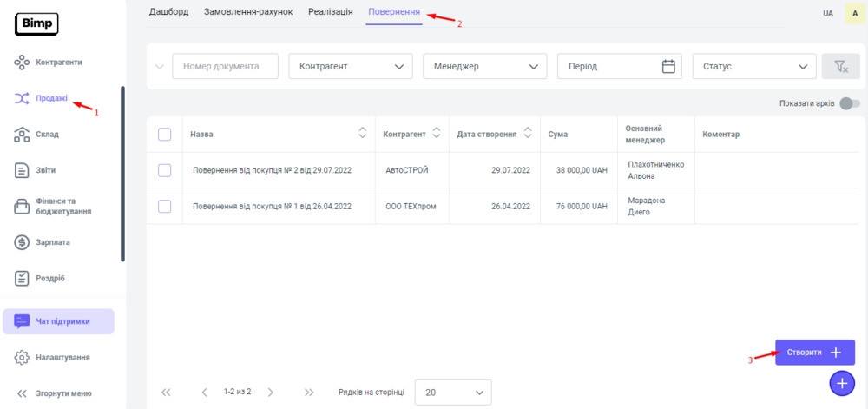The image size is (868, 409).
Task: Toggle the Показати архів switch
Action: pyautogui.click(x=849, y=103)
